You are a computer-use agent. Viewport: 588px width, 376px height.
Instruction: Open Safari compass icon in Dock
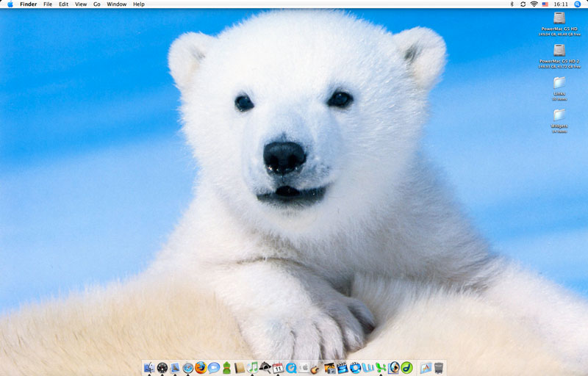pyautogui.click(x=188, y=367)
